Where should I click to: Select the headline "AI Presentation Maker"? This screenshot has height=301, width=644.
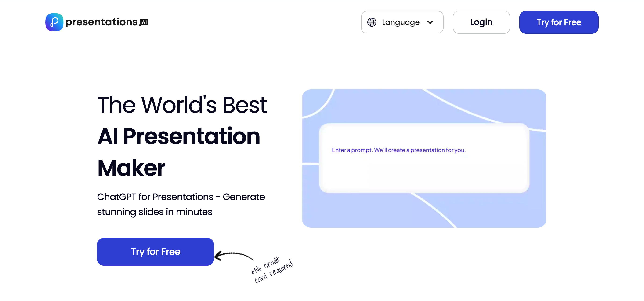point(179,136)
